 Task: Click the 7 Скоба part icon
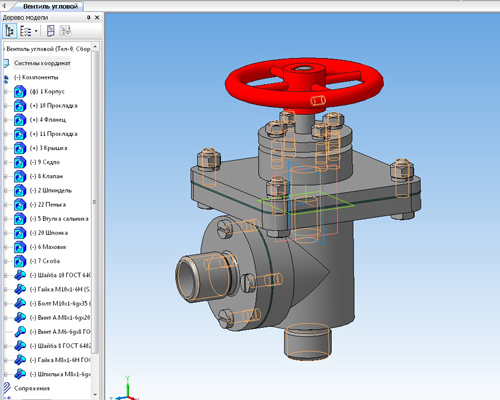click(20, 261)
